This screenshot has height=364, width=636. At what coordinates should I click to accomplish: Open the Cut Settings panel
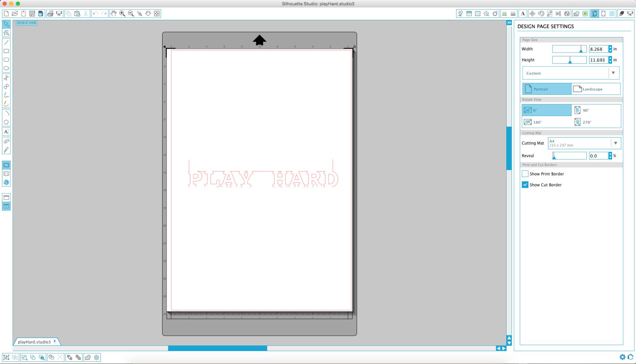pos(622,13)
